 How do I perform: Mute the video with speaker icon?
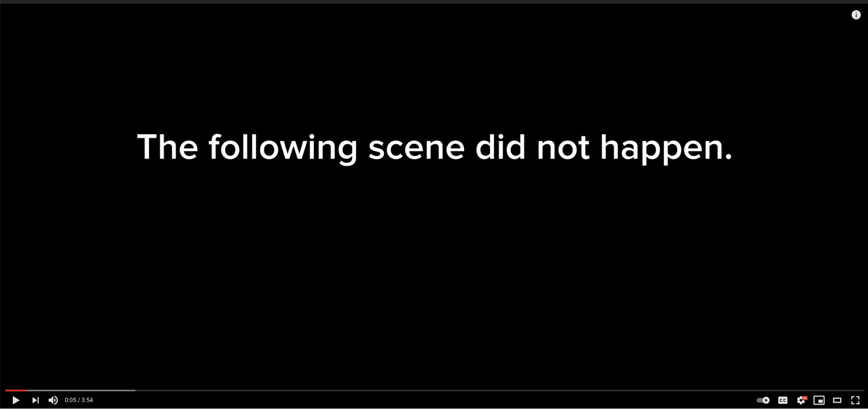(x=53, y=400)
